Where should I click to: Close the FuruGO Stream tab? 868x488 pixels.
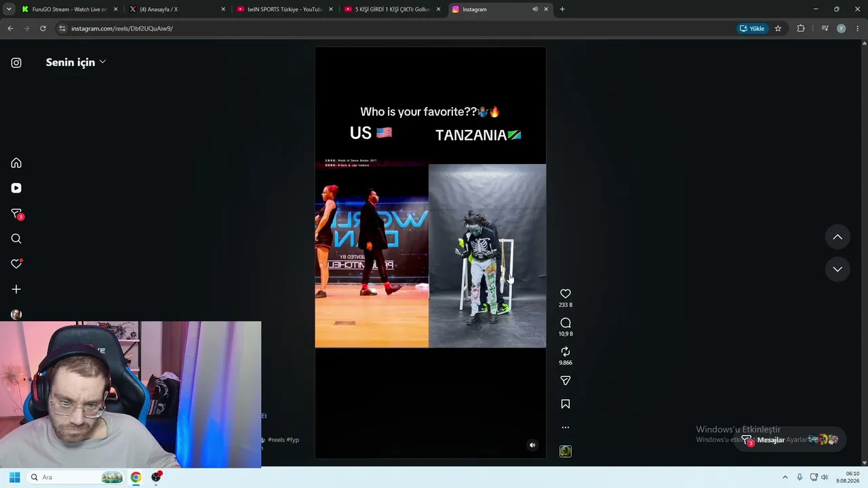tap(116, 9)
